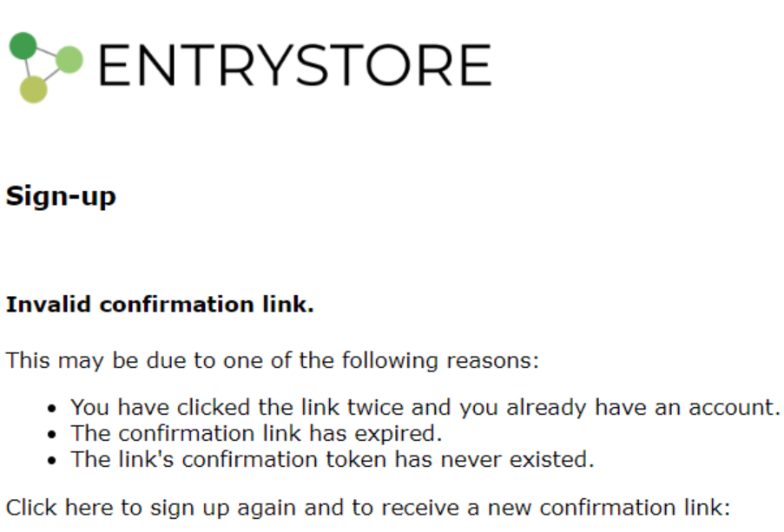The image size is (784, 532).
Task: Click the first bullet point marker
Action: [53, 408]
